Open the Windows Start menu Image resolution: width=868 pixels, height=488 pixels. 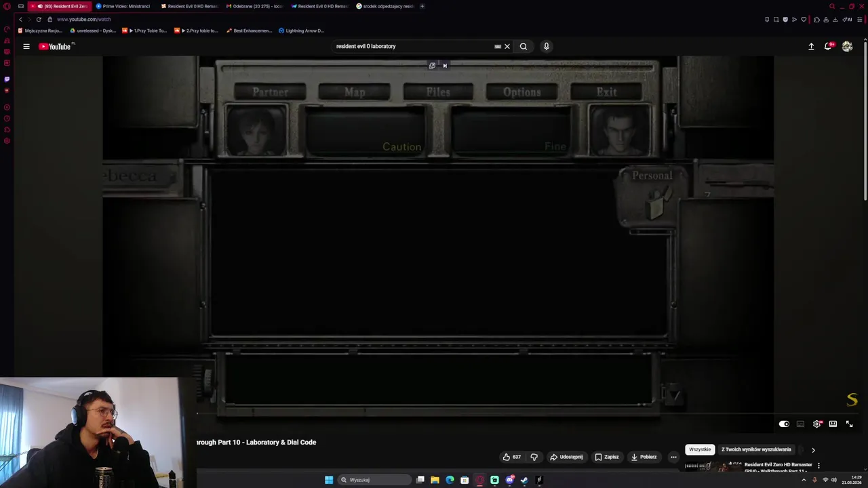click(329, 480)
